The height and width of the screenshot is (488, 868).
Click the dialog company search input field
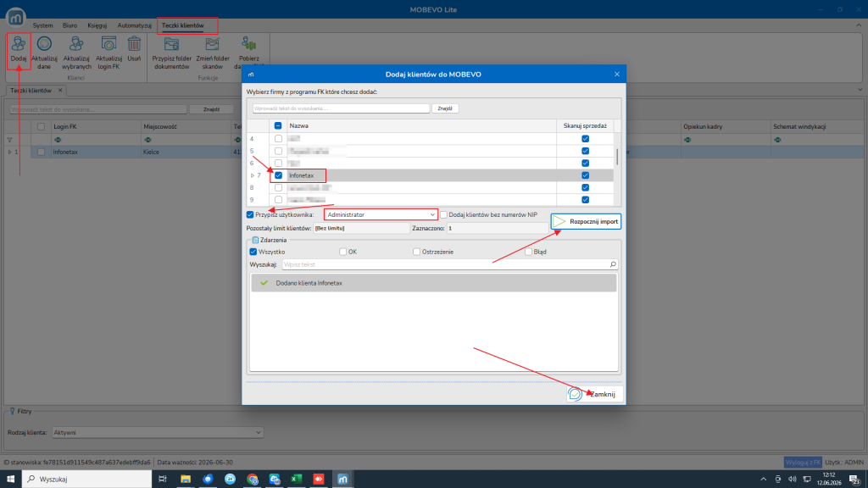[x=341, y=108]
